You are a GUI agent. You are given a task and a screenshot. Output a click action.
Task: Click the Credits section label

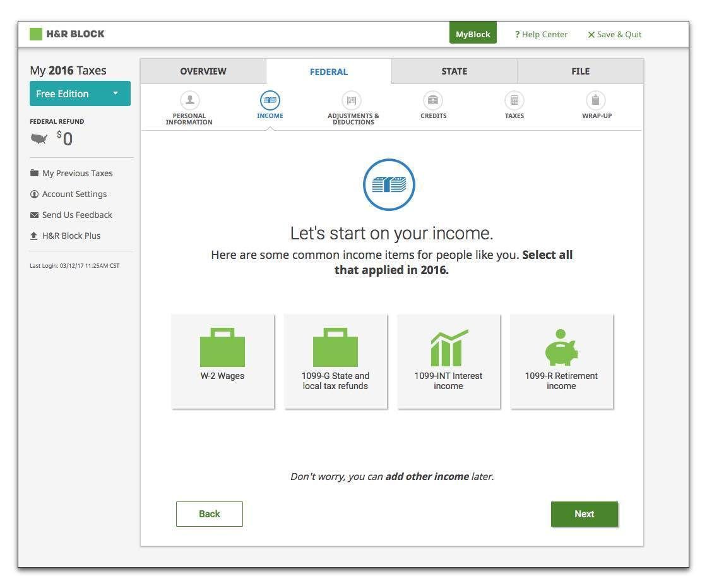pos(433,116)
